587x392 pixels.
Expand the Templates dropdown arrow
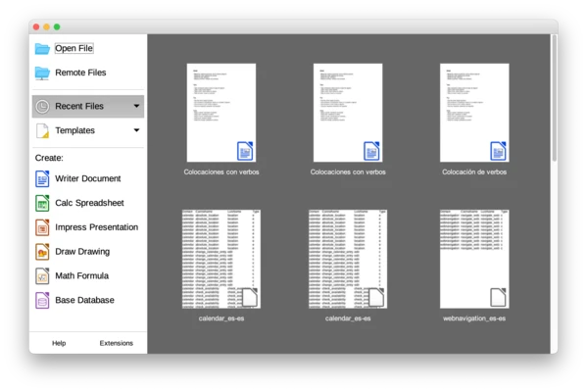pos(136,130)
